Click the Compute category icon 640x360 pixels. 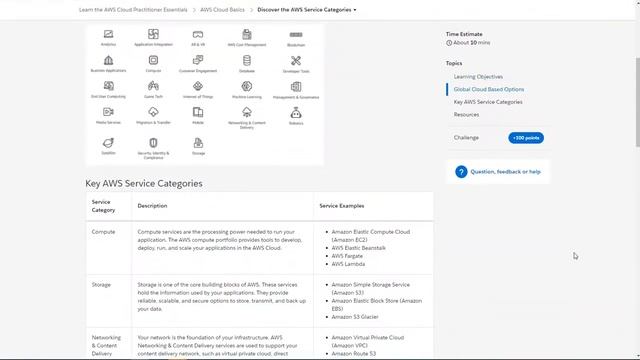coord(153,60)
